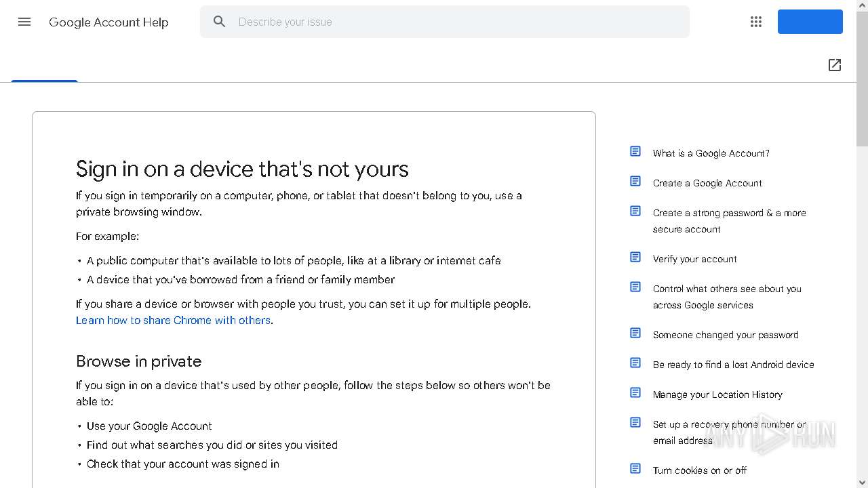Viewport: 868px width, 488px height.
Task: Click the bullet 'Check that your account was signed in'
Action: 183,464
